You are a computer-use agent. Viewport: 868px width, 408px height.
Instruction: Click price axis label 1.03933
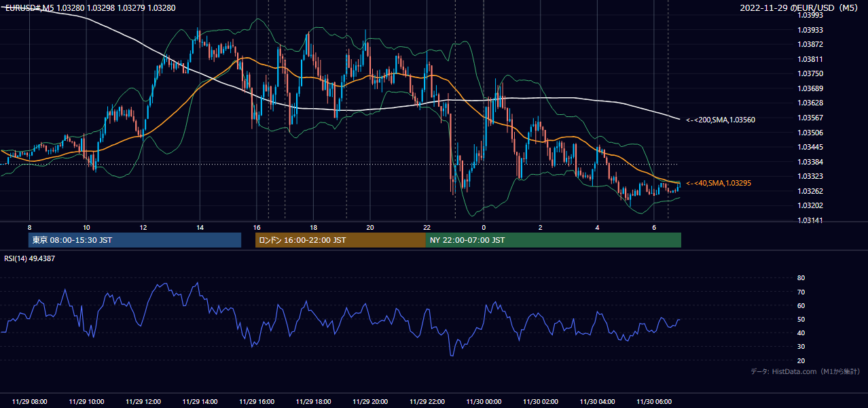(x=810, y=30)
